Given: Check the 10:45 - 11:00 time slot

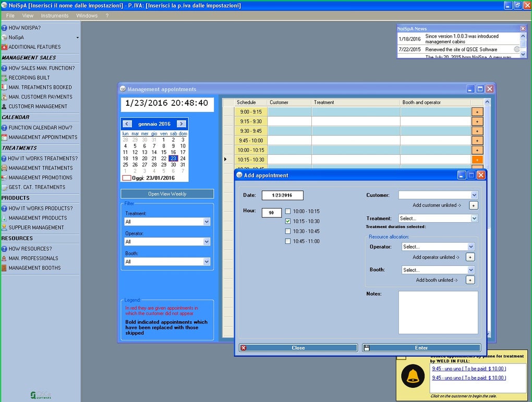Looking at the screenshot, I should pos(288,241).
